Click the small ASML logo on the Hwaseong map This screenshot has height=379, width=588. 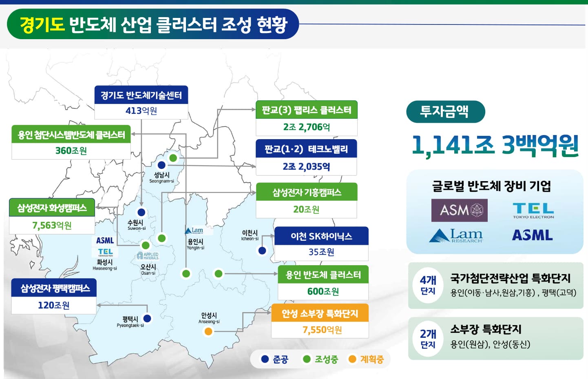105,241
